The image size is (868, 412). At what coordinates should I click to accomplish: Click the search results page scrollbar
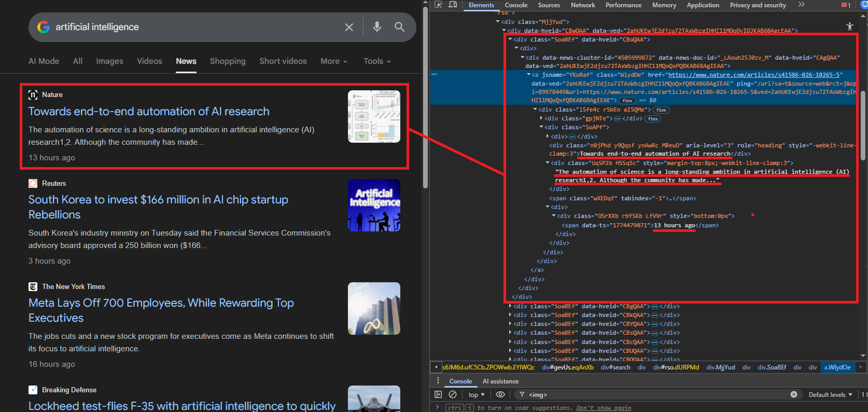pos(425,98)
